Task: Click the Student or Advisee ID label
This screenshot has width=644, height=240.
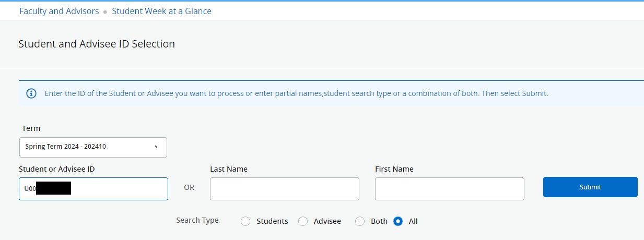Action: (x=56, y=169)
